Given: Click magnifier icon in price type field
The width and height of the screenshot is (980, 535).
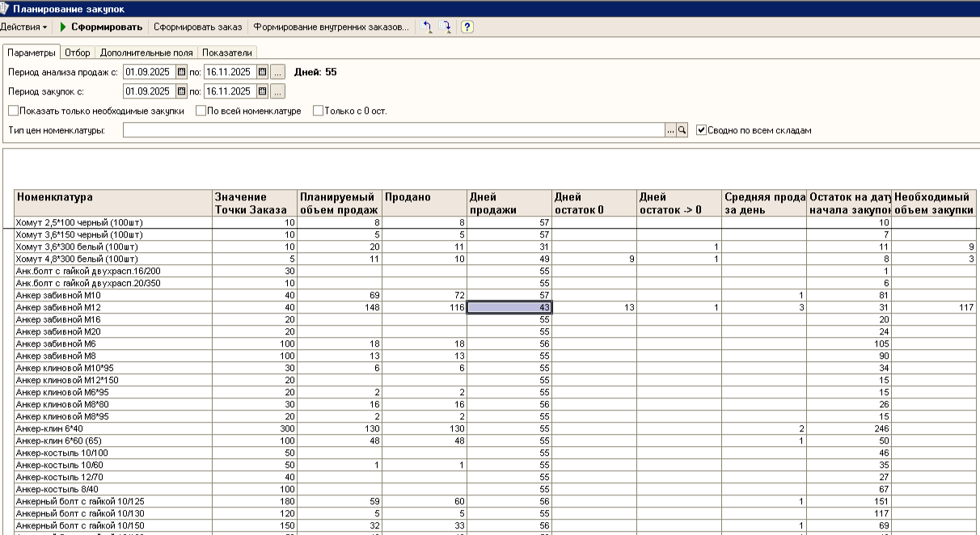Looking at the screenshot, I should point(682,130).
